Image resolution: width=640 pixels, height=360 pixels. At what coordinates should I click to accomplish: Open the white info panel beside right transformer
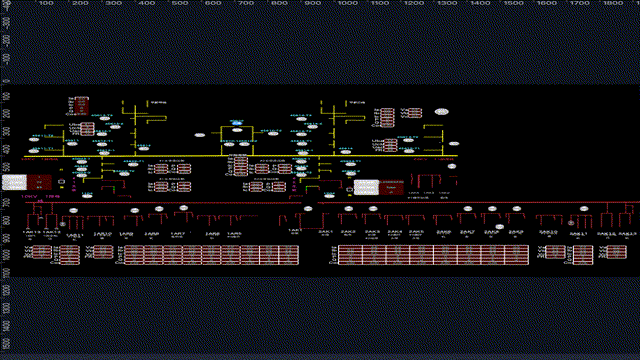click(366, 187)
